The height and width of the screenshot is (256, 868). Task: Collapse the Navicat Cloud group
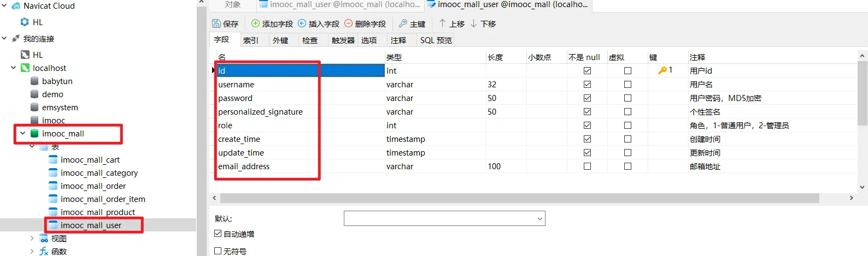4,6
